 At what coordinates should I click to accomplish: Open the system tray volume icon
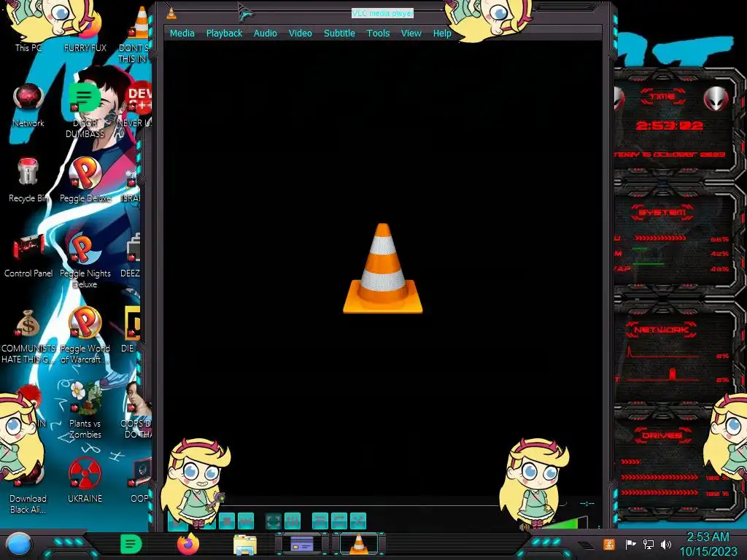tap(665, 544)
